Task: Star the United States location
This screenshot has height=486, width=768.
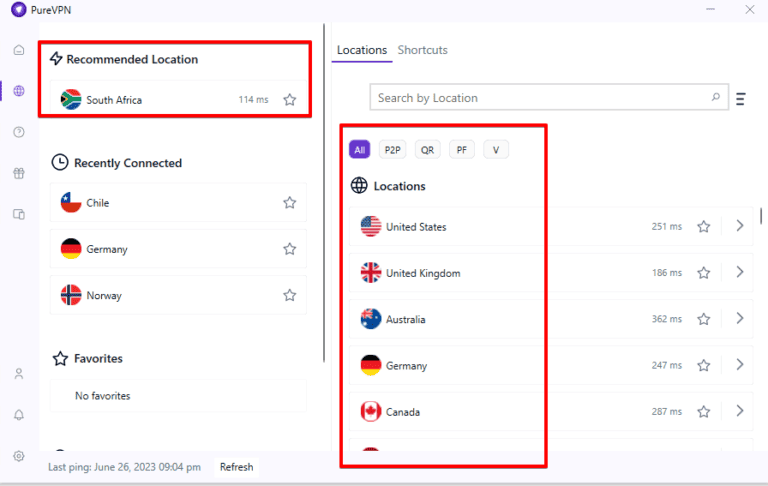Action: coord(704,227)
